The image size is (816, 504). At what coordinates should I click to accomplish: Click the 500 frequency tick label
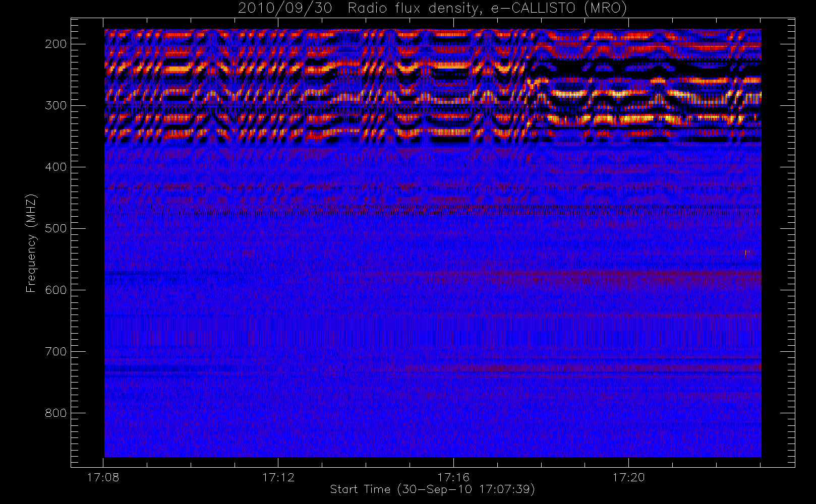pyautogui.click(x=55, y=228)
